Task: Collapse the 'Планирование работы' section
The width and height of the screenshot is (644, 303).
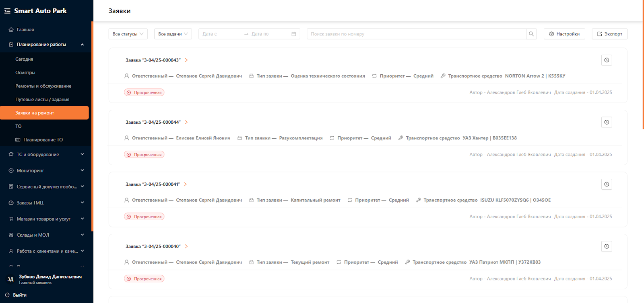Action: click(82, 45)
